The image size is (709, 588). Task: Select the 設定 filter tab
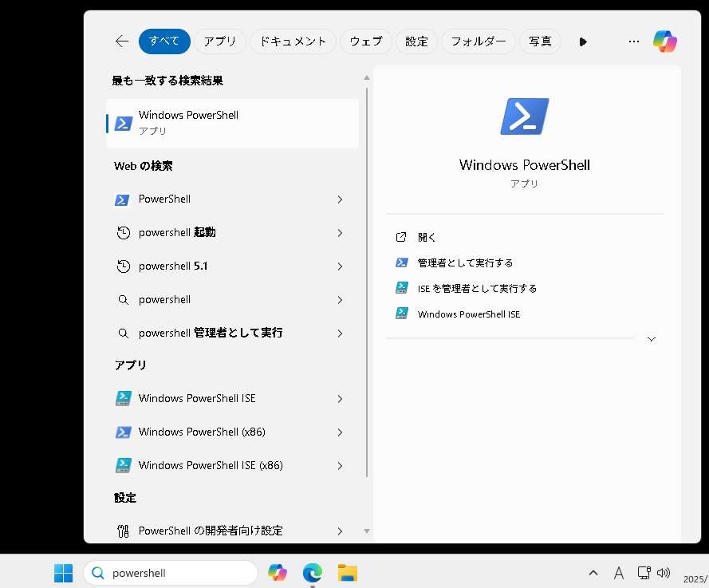tap(416, 41)
